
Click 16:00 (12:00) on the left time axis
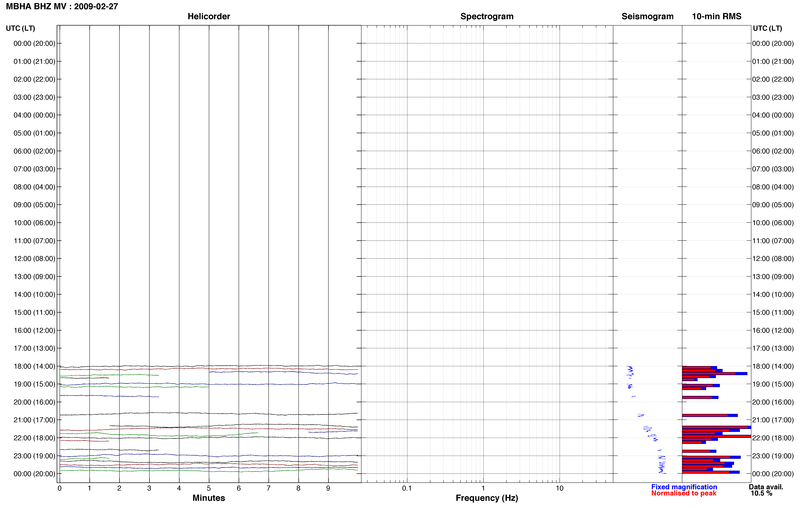click(34, 330)
